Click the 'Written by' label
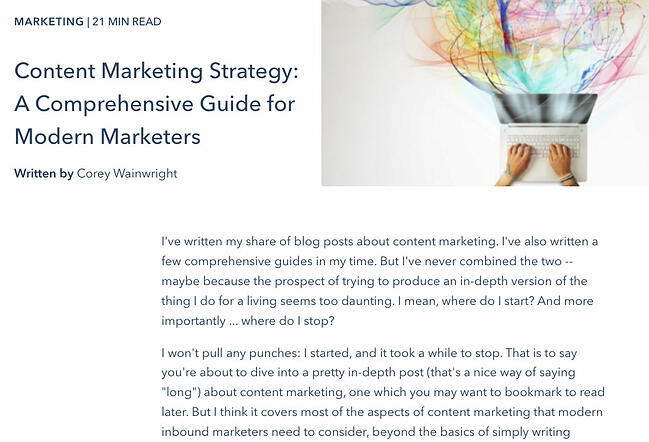 43,173
